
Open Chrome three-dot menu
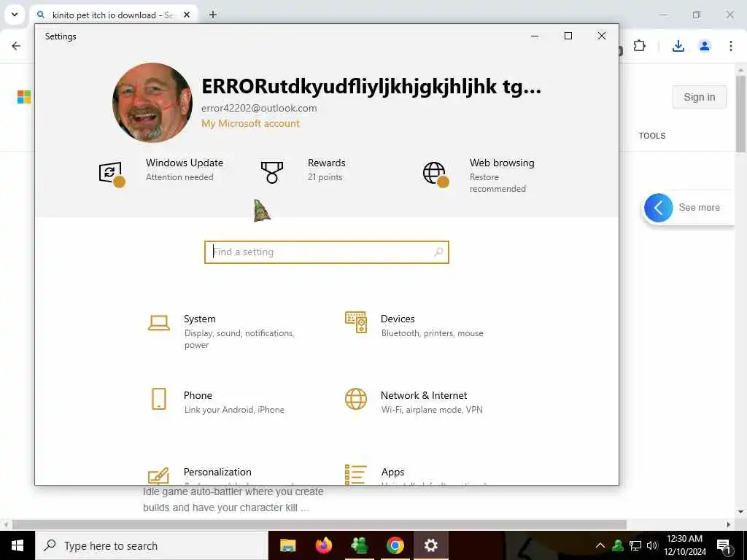point(730,46)
